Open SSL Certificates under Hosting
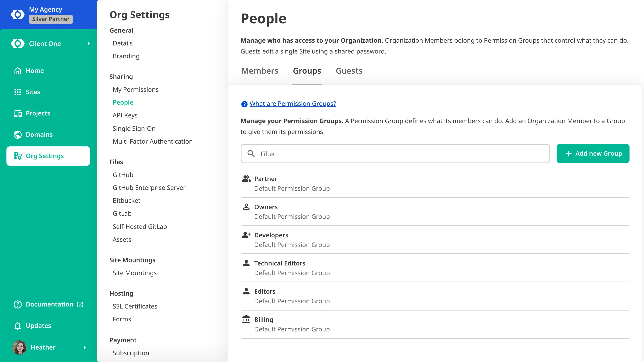 tap(135, 306)
